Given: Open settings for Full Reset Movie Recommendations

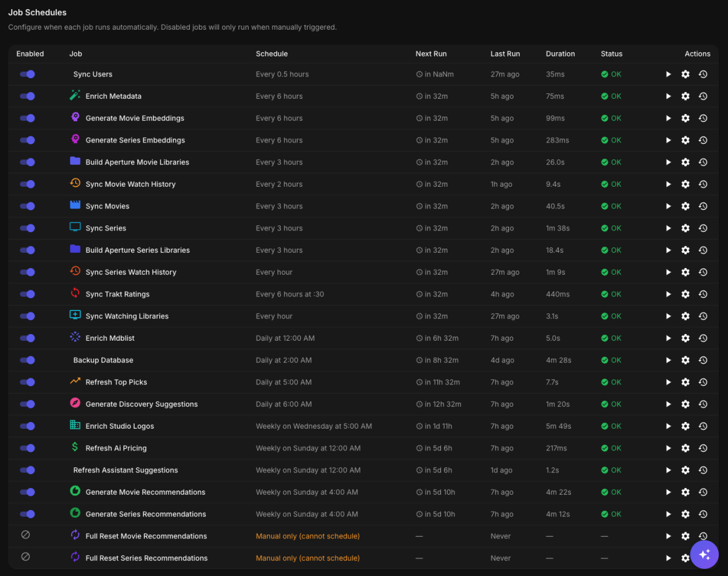Looking at the screenshot, I should pos(686,536).
